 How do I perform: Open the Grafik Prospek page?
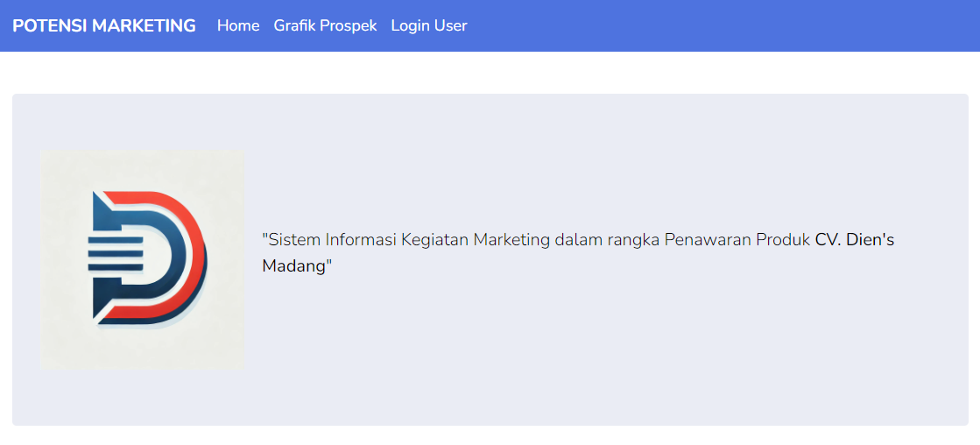point(325,25)
